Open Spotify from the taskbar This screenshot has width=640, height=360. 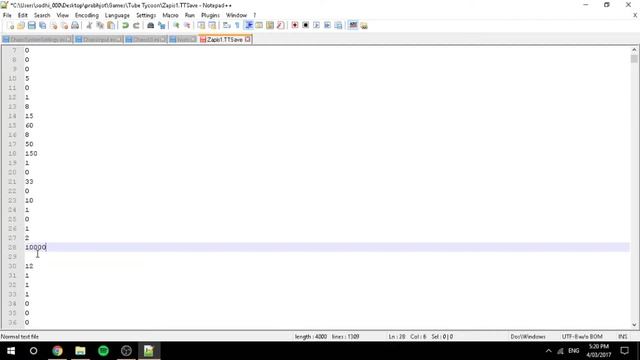point(103,351)
